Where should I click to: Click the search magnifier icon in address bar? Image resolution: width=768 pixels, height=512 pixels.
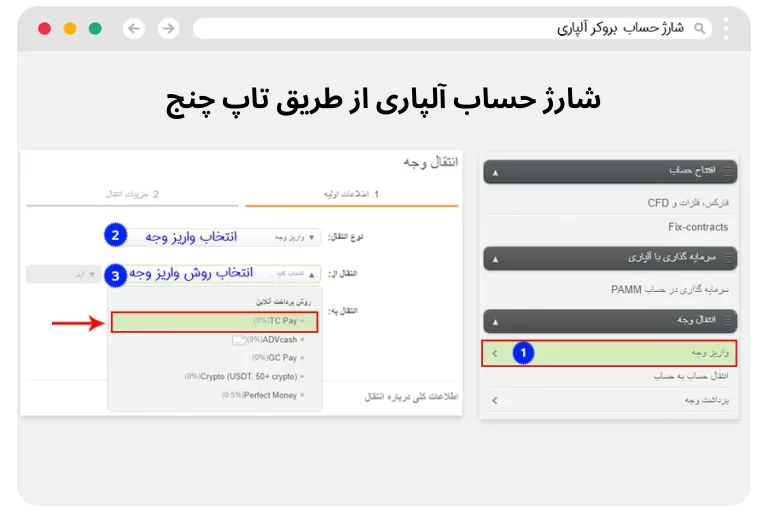699,28
